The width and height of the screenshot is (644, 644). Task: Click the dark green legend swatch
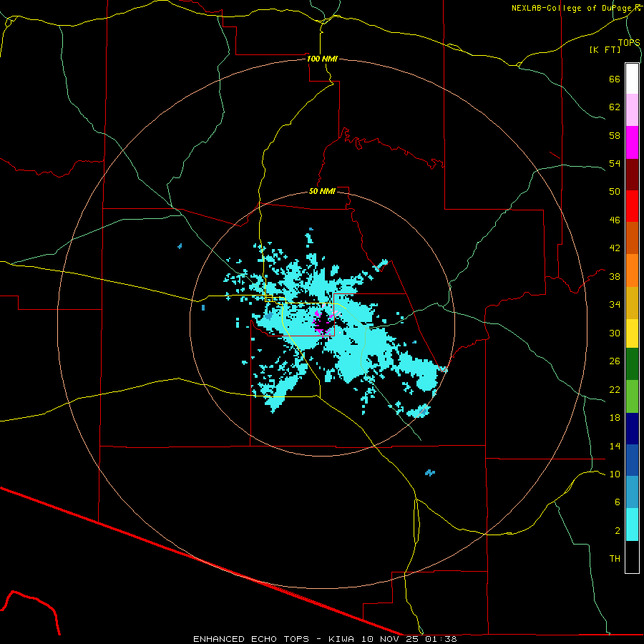click(632, 364)
